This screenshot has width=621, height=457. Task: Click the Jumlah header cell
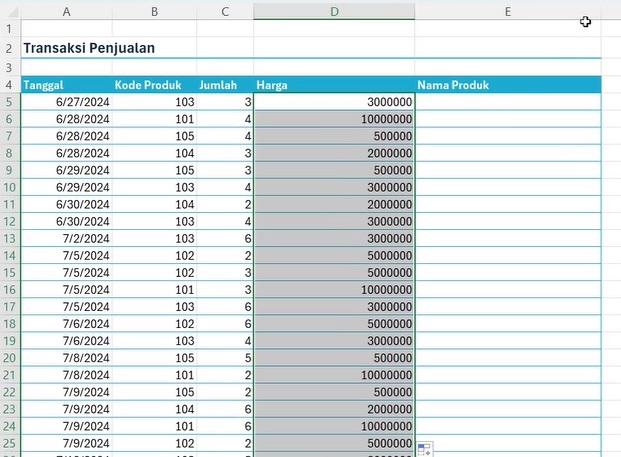[x=225, y=85]
